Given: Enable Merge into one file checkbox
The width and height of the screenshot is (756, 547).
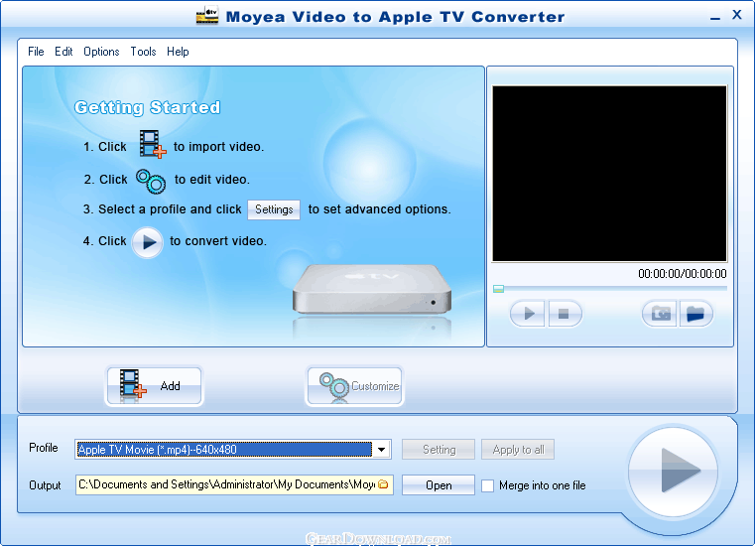Looking at the screenshot, I should tap(487, 485).
